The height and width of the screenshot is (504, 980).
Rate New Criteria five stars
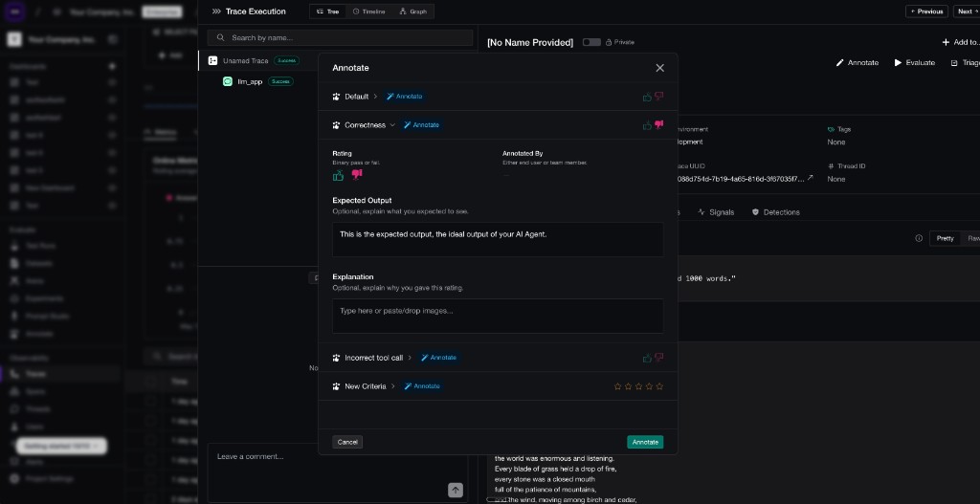click(659, 386)
